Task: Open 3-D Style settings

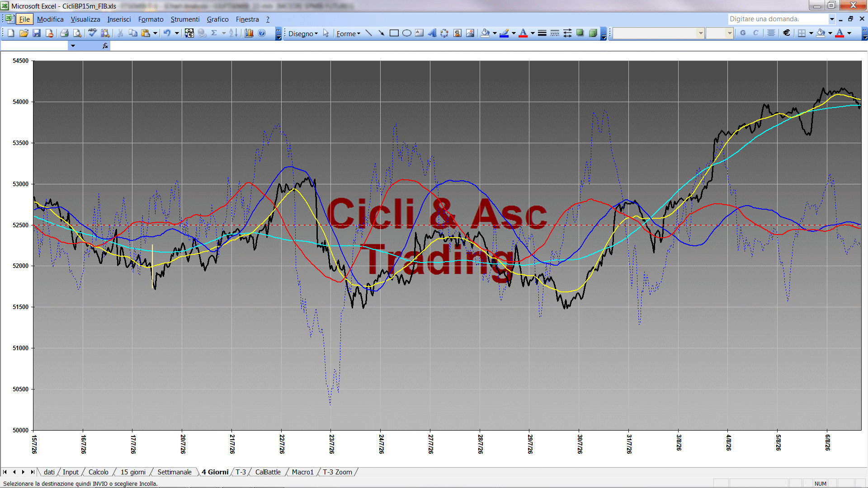Action: coord(593,33)
